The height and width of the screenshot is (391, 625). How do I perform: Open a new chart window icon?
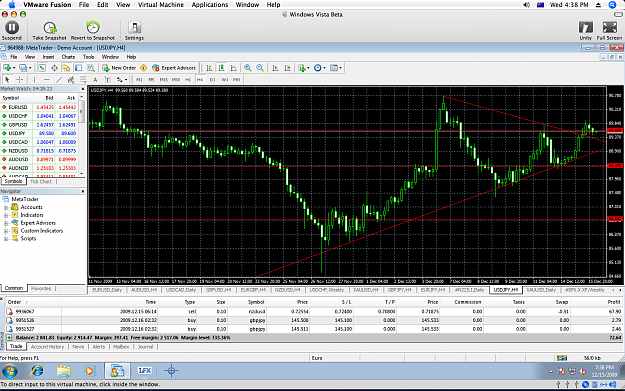(7, 68)
